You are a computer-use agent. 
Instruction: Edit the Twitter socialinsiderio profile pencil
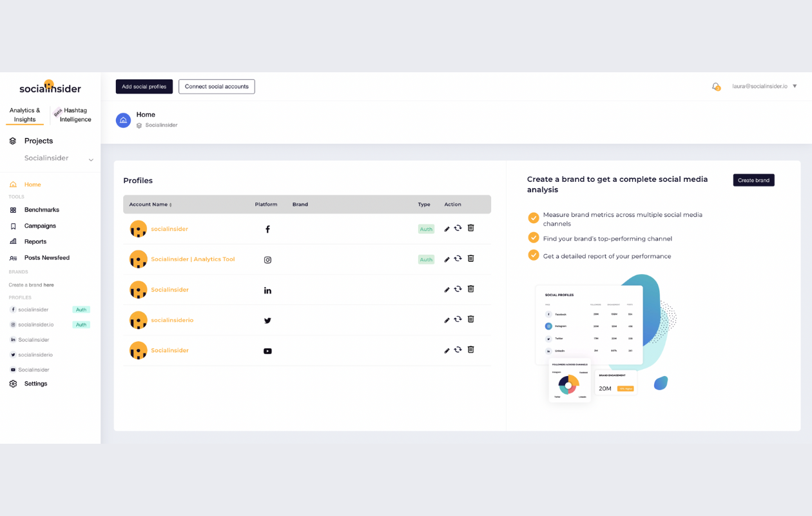[x=447, y=320]
